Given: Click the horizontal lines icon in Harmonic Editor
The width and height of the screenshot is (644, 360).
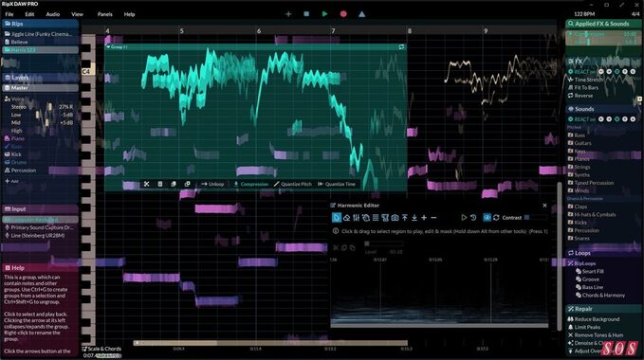Looking at the screenshot, I should [376, 218].
